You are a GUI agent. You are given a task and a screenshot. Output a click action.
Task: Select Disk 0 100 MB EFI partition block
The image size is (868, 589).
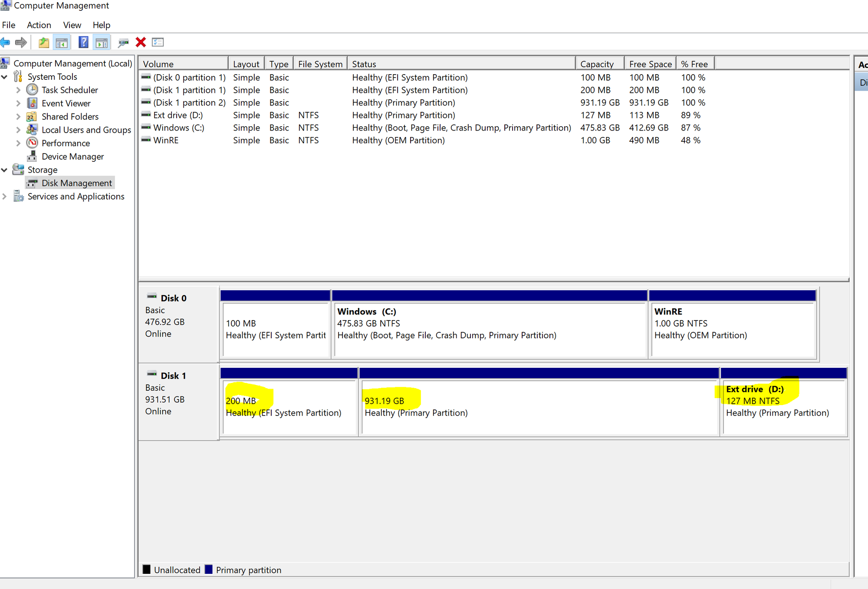click(x=276, y=325)
